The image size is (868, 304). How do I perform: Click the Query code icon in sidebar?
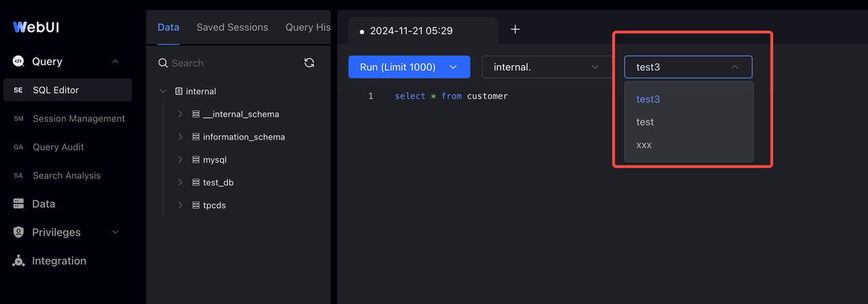(x=18, y=62)
